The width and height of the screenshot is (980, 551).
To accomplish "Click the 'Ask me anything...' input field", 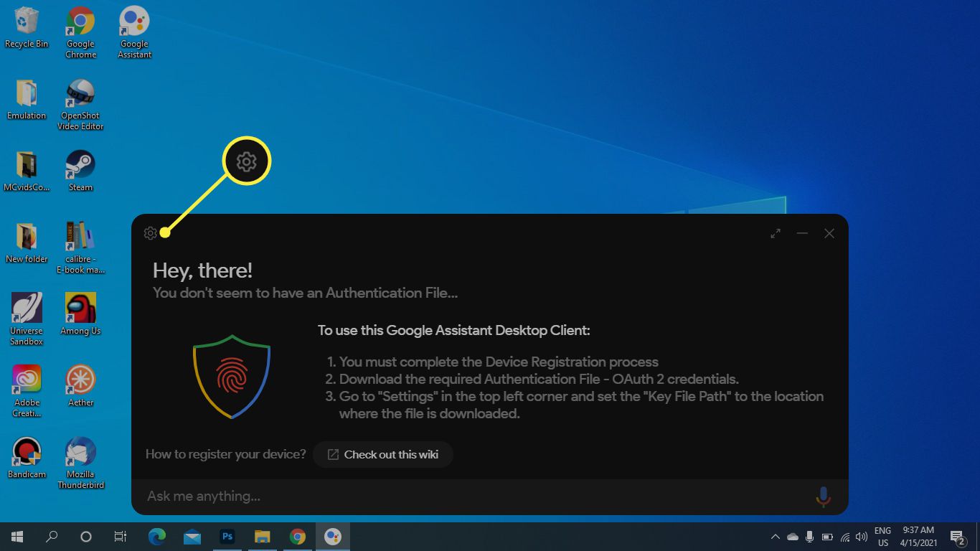I will [473, 496].
